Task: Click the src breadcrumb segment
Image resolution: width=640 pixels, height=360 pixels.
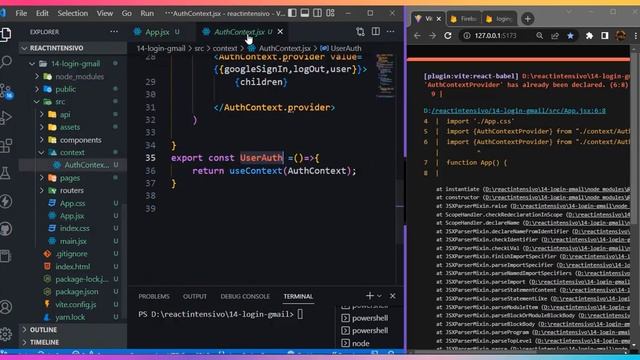Action: pos(199,48)
